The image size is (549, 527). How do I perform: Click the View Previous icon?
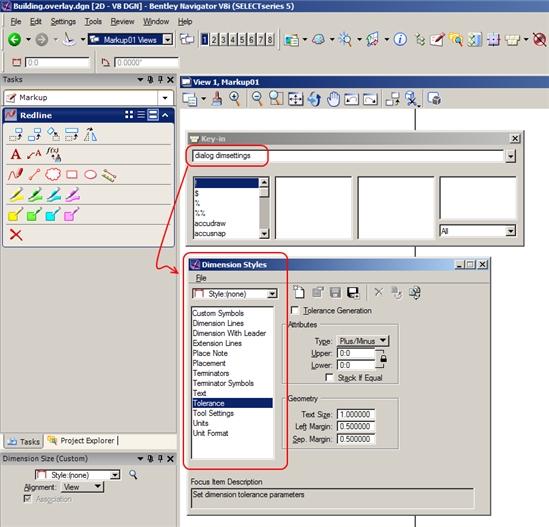[x=352, y=99]
